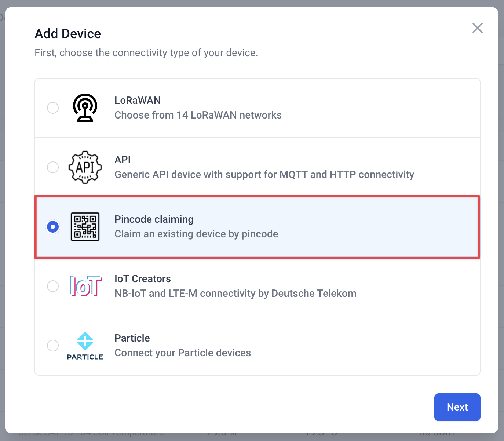Select the IoT Creators radio button
The height and width of the screenshot is (441, 504).
coord(53,286)
